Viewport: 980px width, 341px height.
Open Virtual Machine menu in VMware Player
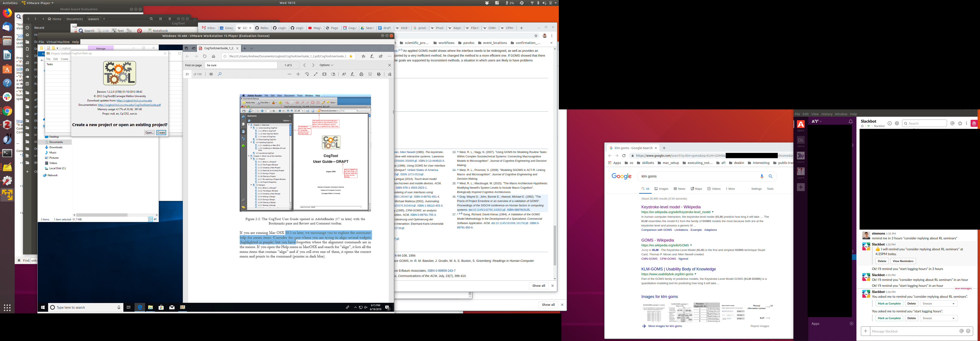tap(58, 42)
